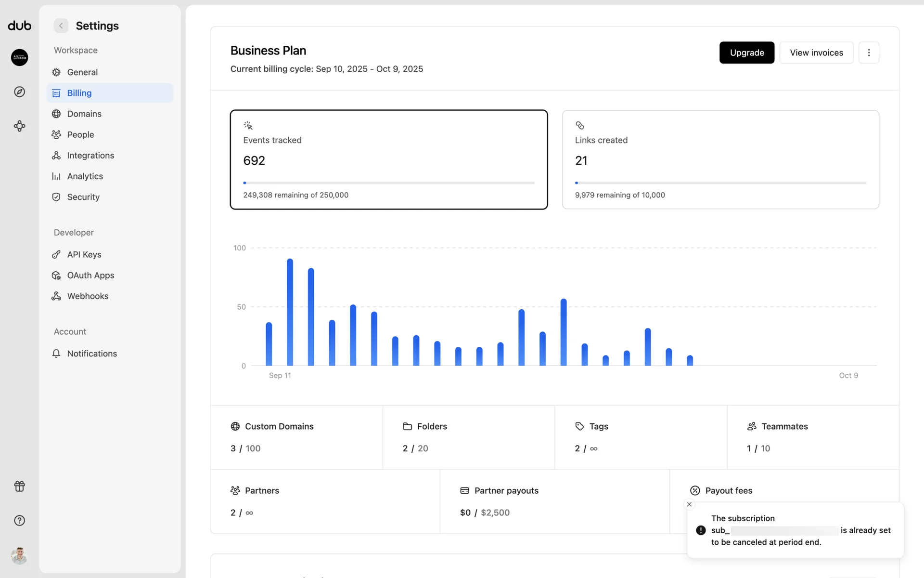The image size is (924, 578).
Task: Click the user profile avatar
Action: click(x=19, y=555)
